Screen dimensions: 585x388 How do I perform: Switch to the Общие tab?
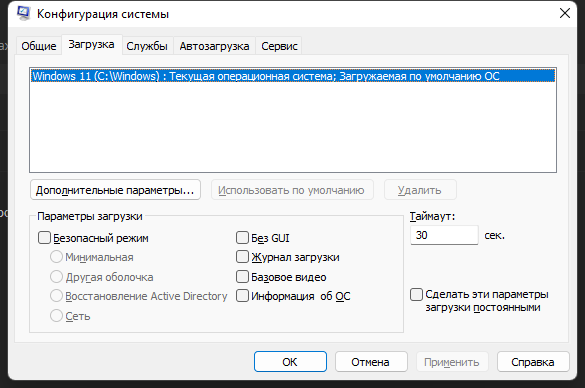(39, 46)
